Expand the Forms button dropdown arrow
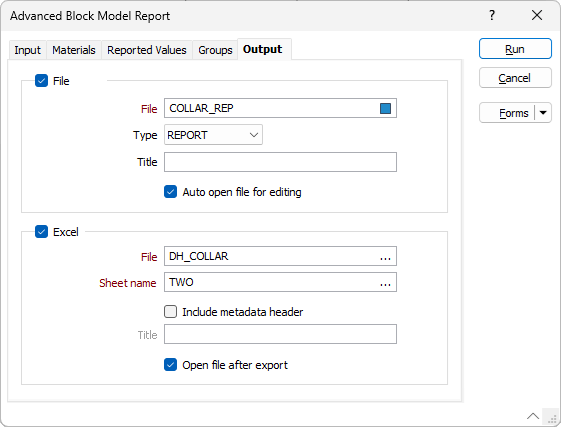Image resolution: width=561 pixels, height=427 pixels. [x=543, y=113]
